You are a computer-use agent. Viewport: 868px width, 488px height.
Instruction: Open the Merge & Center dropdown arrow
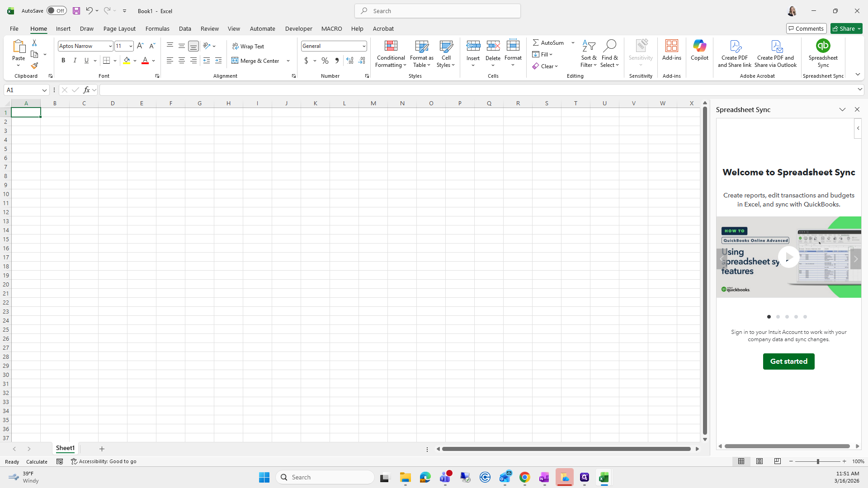coord(288,61)
